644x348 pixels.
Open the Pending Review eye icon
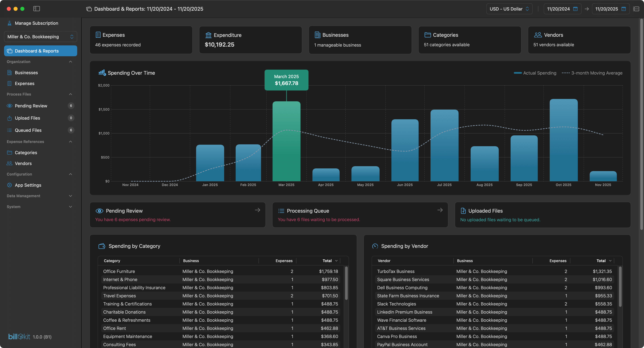click(x=9, y=106)
